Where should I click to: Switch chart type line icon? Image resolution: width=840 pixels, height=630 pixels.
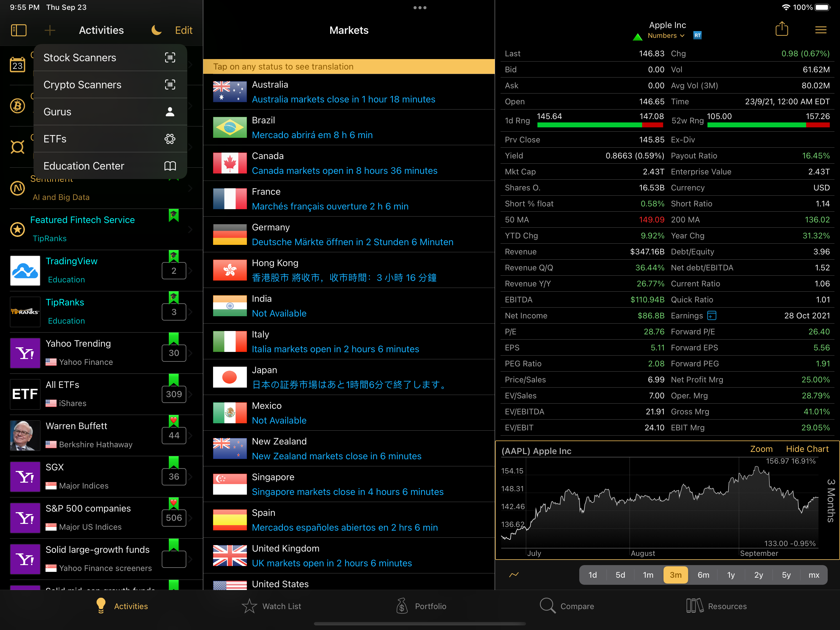[x=514, y=575]
